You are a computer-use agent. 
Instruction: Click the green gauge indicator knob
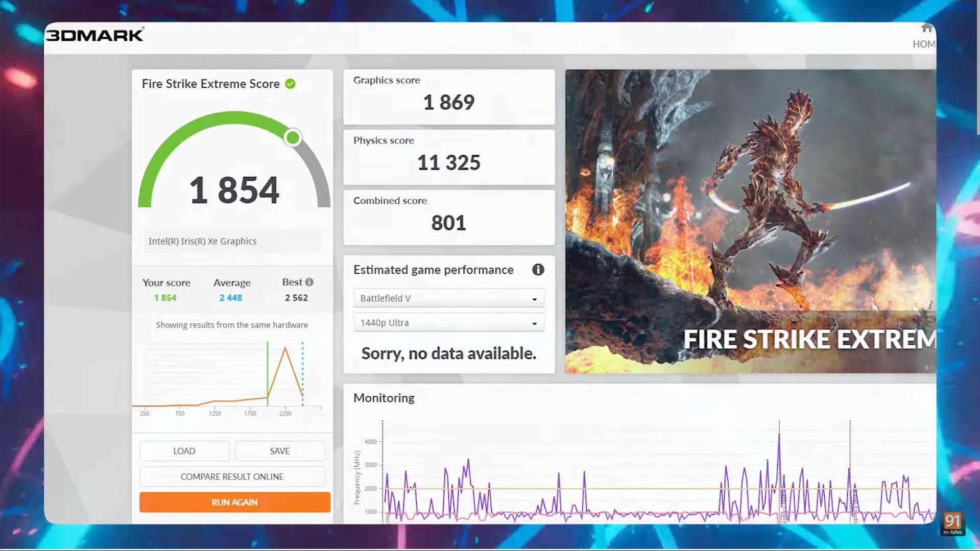point(293,137)
